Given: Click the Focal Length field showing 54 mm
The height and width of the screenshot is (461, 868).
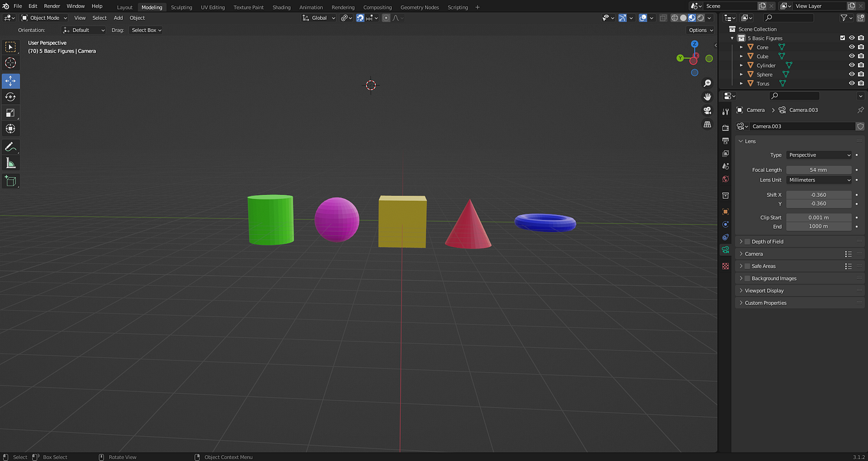Looking at the screenshot, I should tap(819, 169).
